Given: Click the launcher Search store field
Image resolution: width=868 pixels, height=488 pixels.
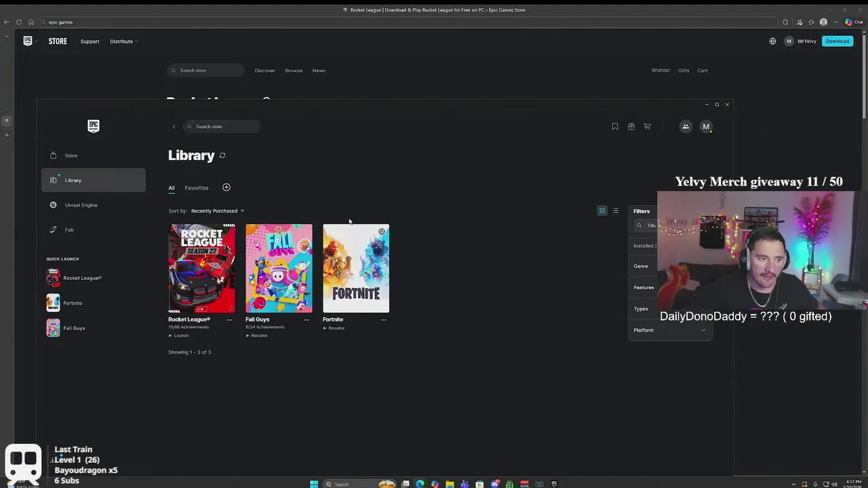Looking at the screenshot, I should click(222, 127).
